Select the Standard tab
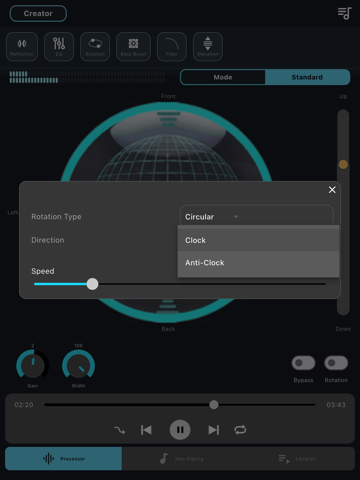360x480 pixels. 307,77
